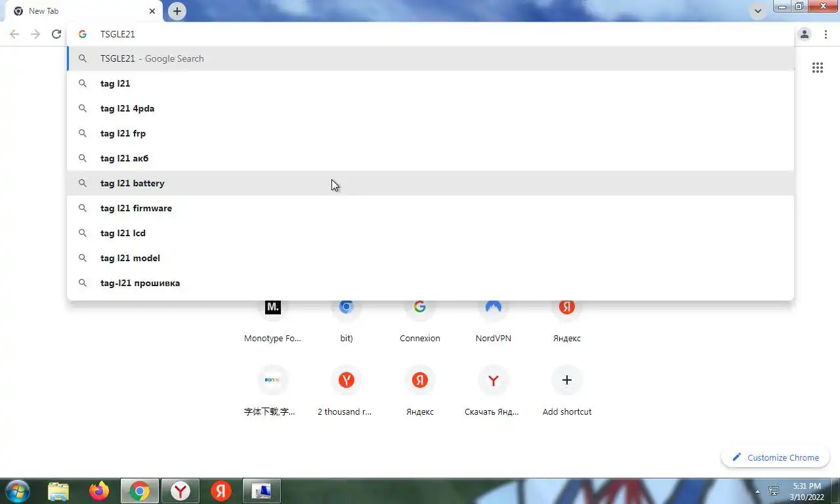Select the "tag-l21 прошивка" suggestion
840x504 pixels.
(430, 283)
